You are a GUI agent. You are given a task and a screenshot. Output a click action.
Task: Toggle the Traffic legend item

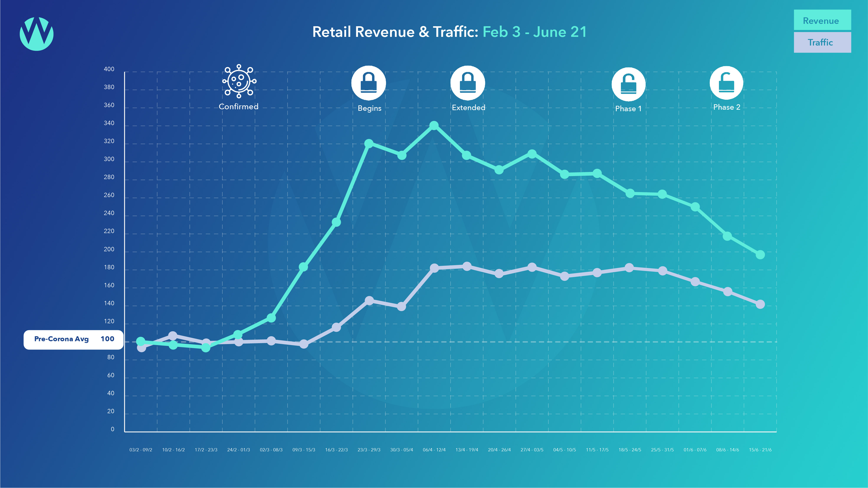pos(822,42)
